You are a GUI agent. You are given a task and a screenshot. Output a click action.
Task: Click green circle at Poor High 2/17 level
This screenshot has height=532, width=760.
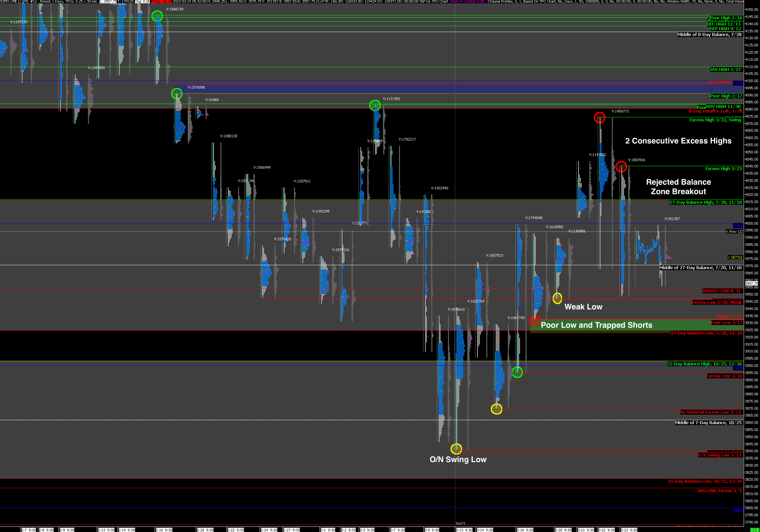pos(177,94)
